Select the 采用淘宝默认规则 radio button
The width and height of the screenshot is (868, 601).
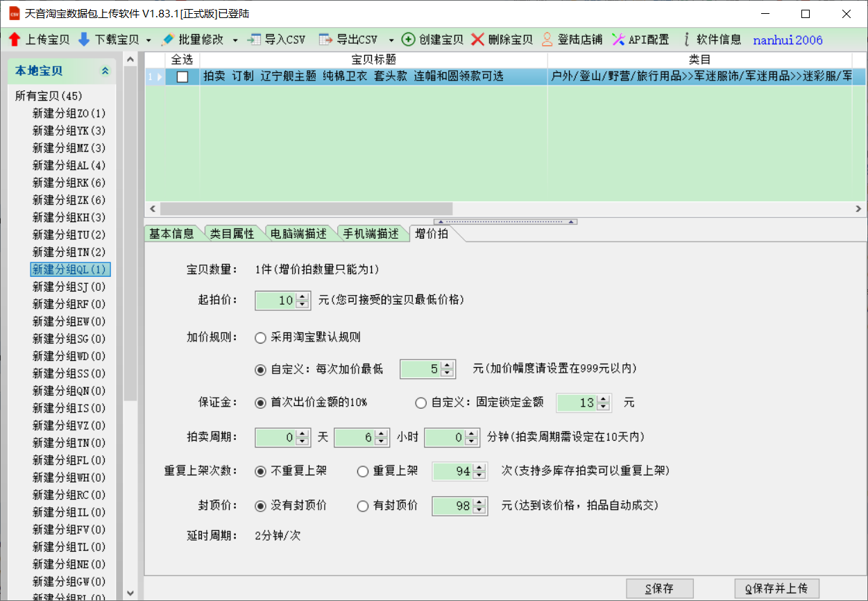tap(261, 338)
